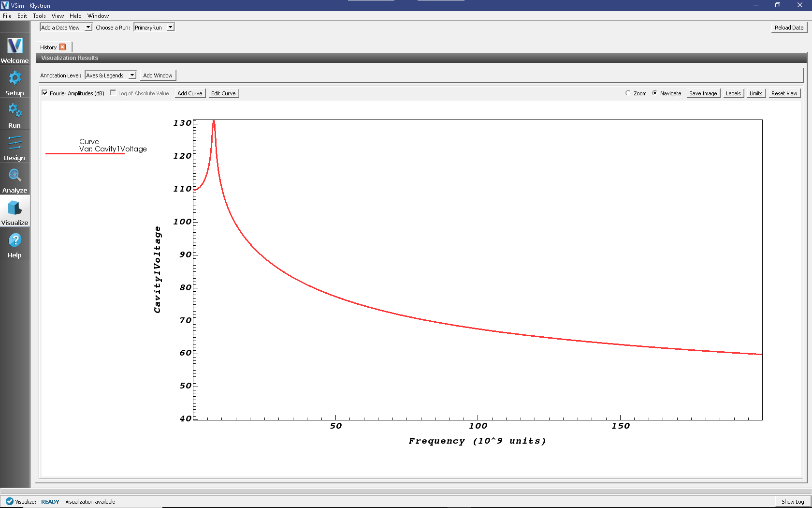Screen dimensions: 812x508
Task: Click the '100' x-axis tick label
Action: point(478,426)
